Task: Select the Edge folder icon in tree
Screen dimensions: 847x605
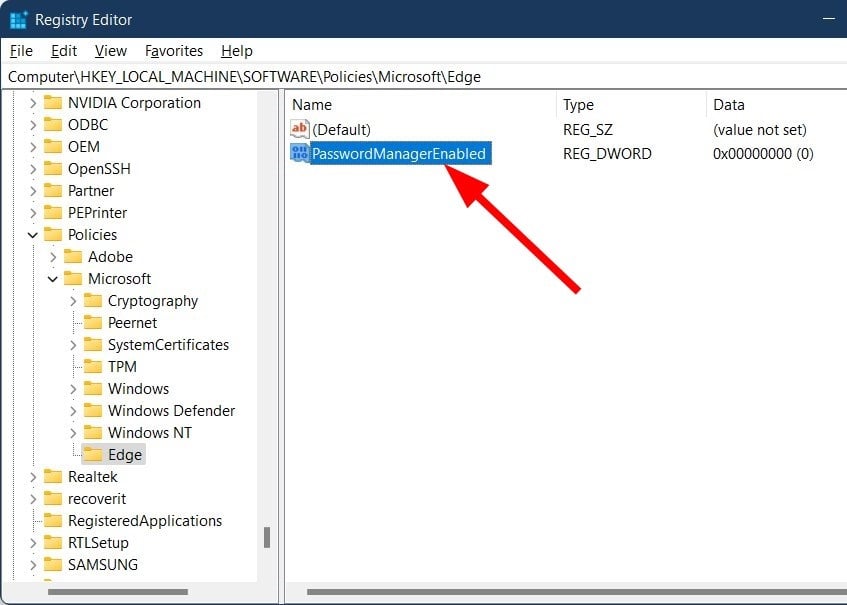Action: coord(95,454)
